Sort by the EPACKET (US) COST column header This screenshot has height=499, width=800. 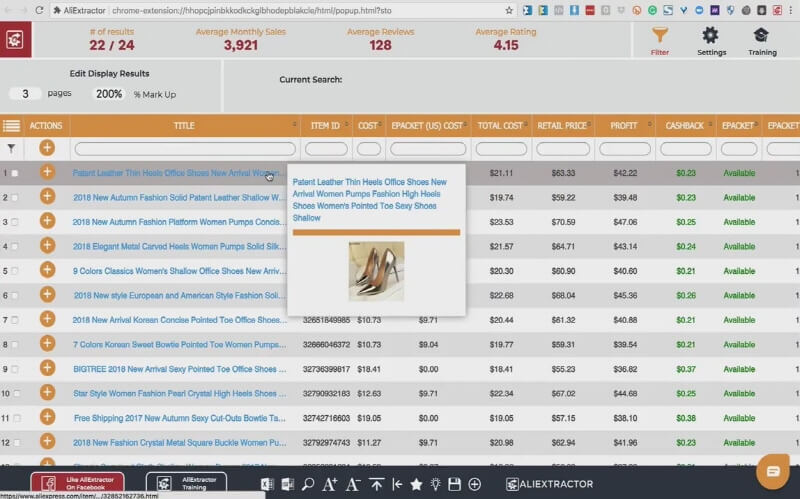pyautogui.click(x=427, y=126)
